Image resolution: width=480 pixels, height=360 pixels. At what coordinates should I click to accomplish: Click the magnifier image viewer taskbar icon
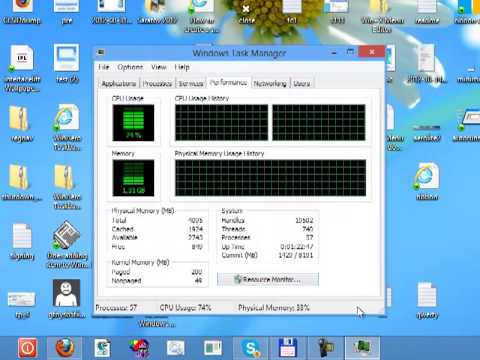pos(176,348)
